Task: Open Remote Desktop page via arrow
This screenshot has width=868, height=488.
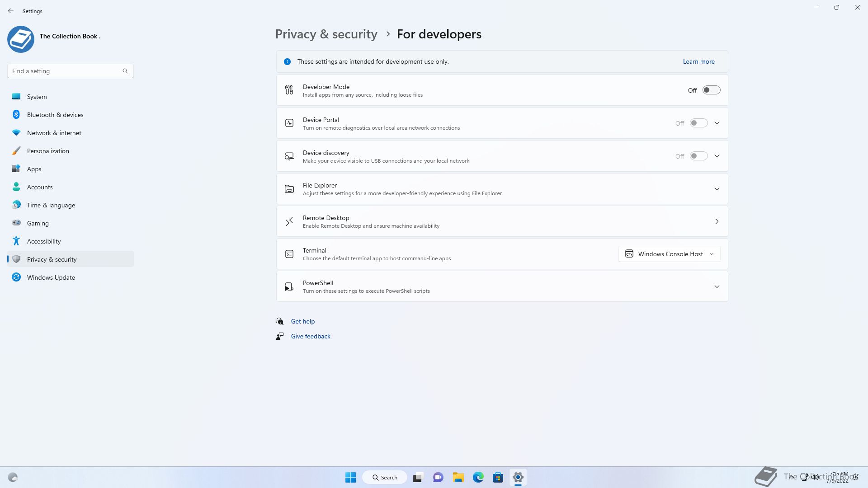Action: click(717, 221)
